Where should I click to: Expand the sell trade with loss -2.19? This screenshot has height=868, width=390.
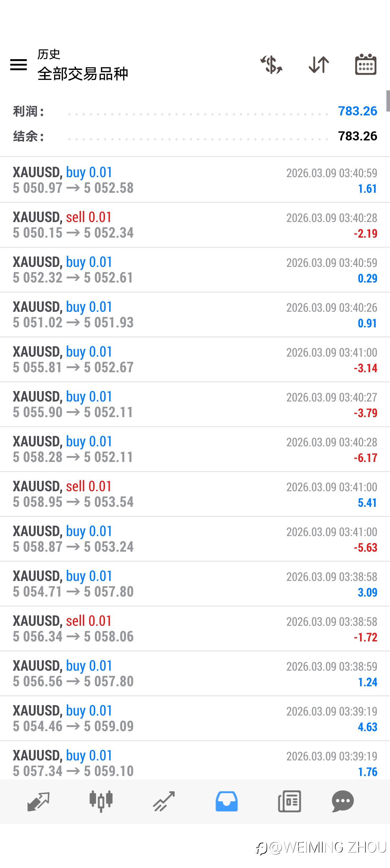click(195, 225)
